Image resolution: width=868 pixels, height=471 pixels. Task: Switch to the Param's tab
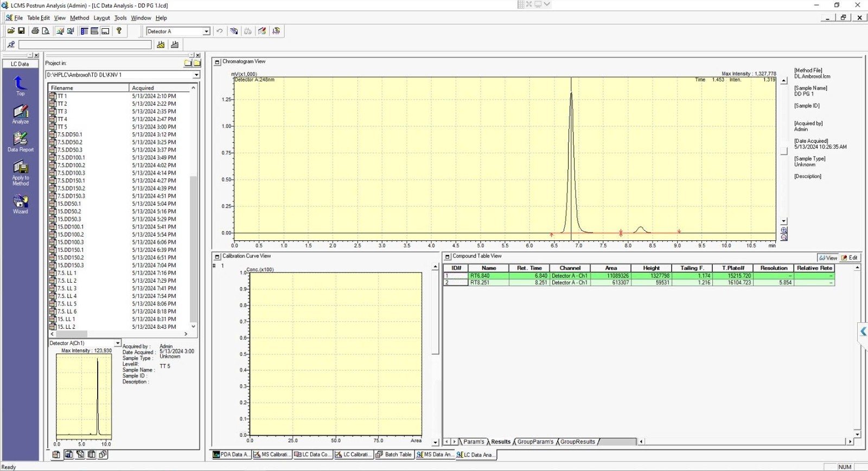[473, 442]
